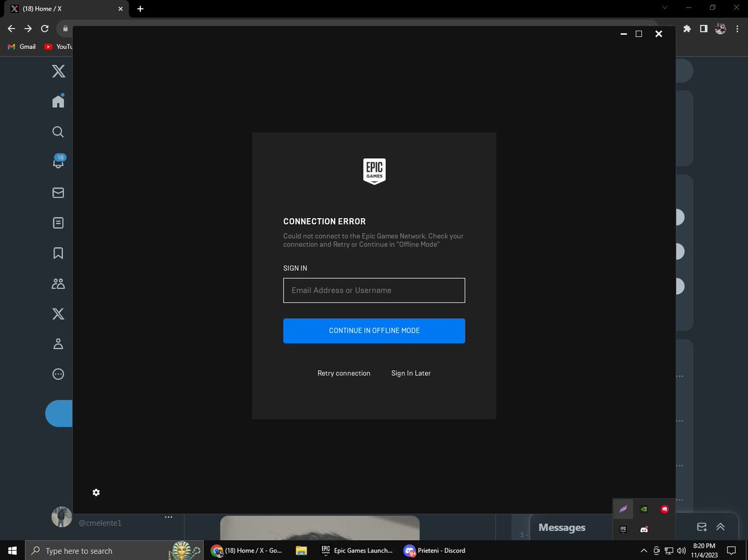The image size is (748, 560).
Task: Open Windows notification center icon
Action: point(732,551)
